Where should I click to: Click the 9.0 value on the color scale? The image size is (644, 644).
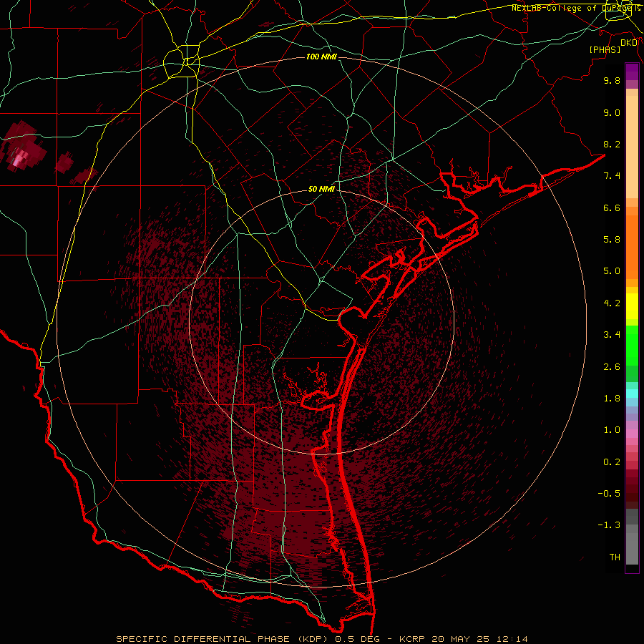tap(612, 112)
